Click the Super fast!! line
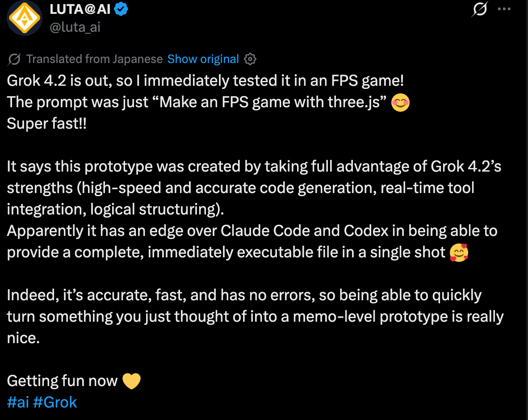The height and width of the screenshot is (420, 528). pos(46,124)
